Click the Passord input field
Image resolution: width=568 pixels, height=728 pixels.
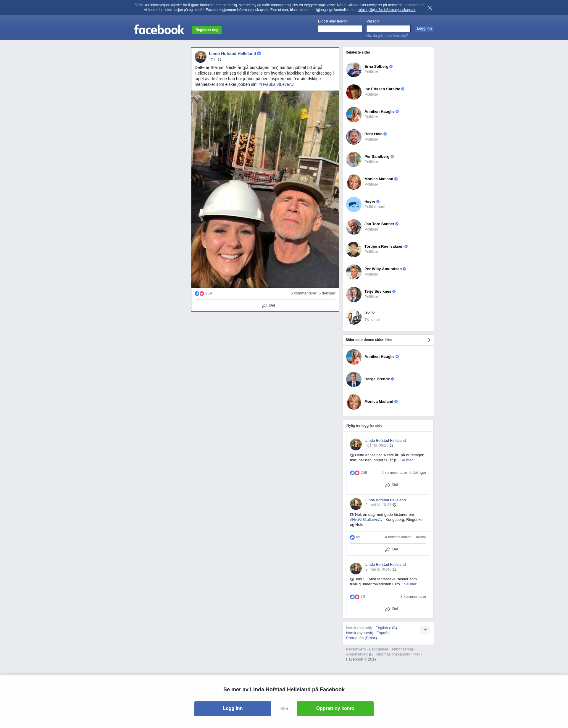pyautogui.click(x=388, y=29)
